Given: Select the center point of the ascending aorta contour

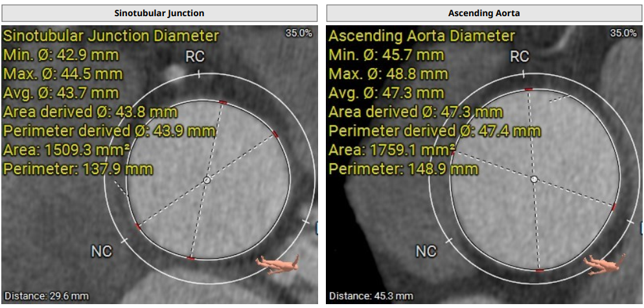Looking at the screenshot, I should point(534,179).
